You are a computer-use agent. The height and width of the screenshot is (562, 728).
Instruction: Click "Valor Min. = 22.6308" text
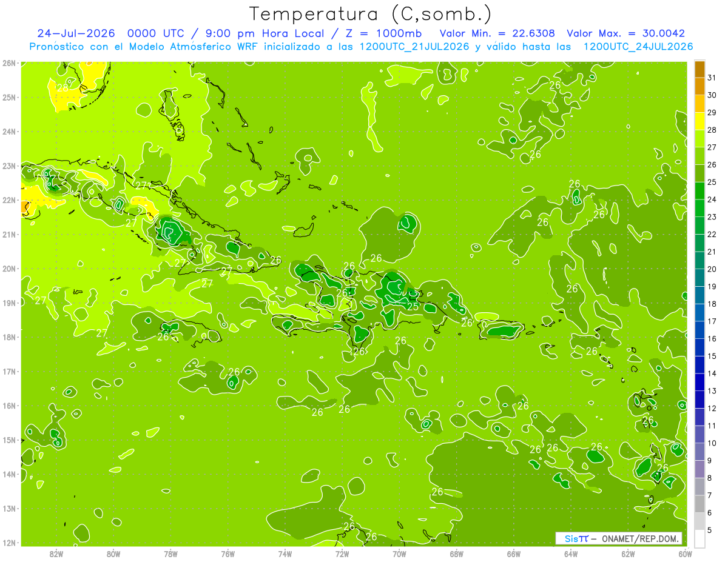coord(497,33)
